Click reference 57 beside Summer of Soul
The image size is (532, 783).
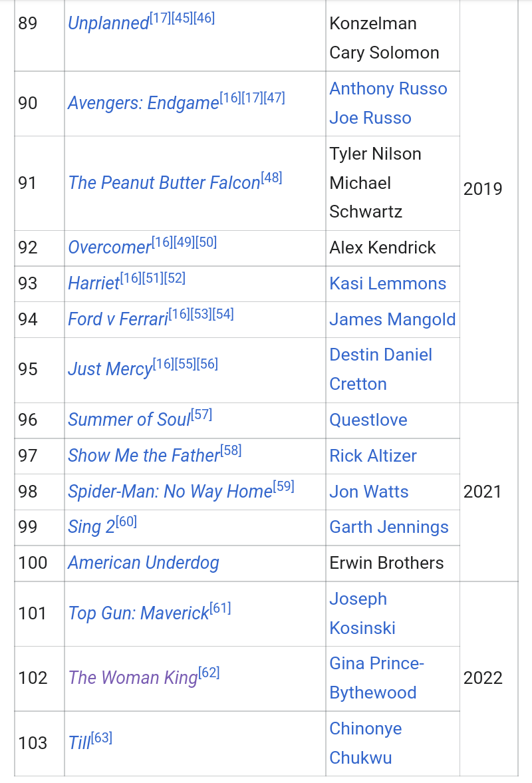pyautogui.click(x=201, y=414)
